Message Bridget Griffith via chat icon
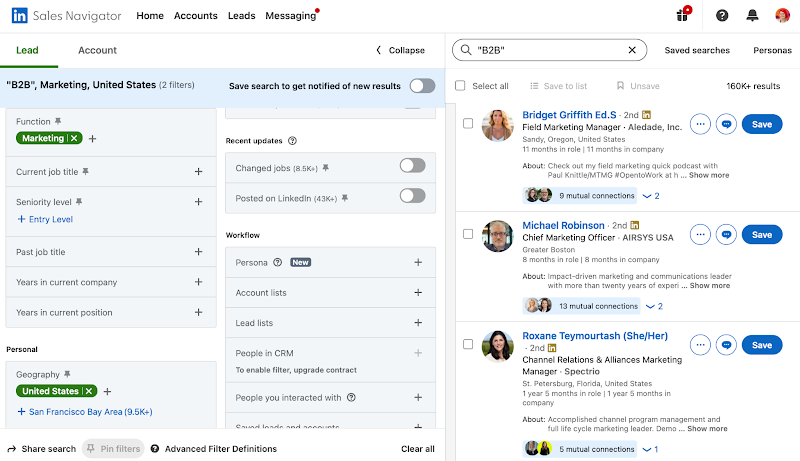800x461 pixels. (726, 124)
